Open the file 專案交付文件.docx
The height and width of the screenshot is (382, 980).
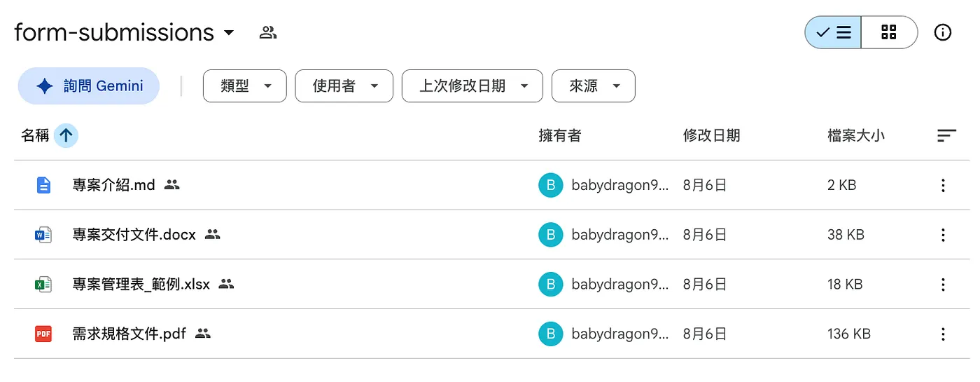pos(134,235)
